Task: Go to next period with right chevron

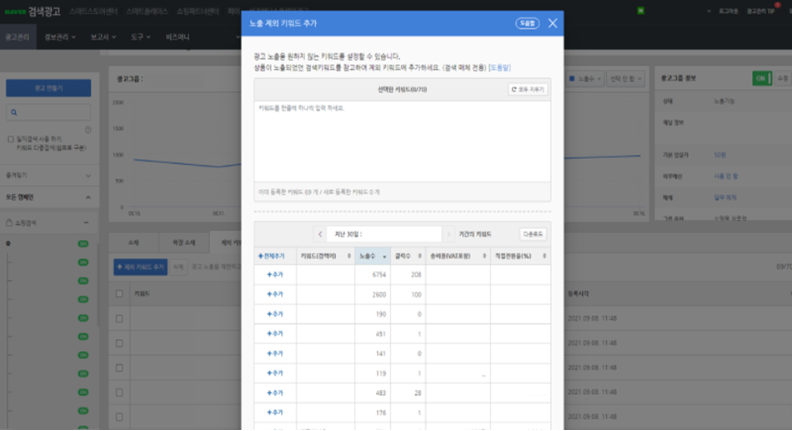Action: (x=448, y=234)
